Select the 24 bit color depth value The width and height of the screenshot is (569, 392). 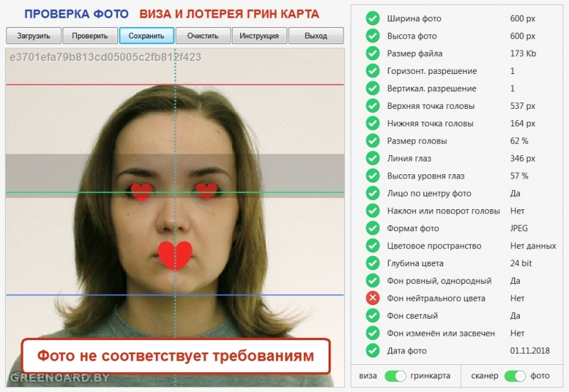(521, 263)
